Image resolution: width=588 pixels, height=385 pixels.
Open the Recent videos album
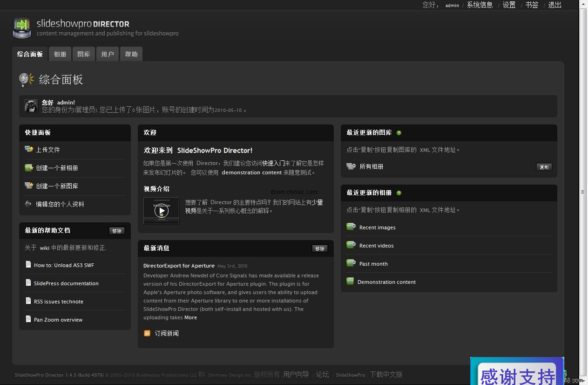coord(377,246)
